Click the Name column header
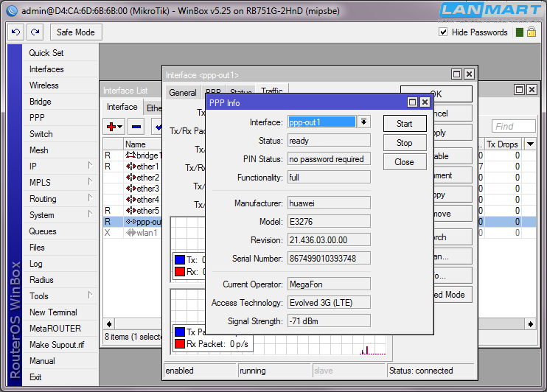Screen dimensions: 547x392 pyautogui.click(x=143, y=144)
